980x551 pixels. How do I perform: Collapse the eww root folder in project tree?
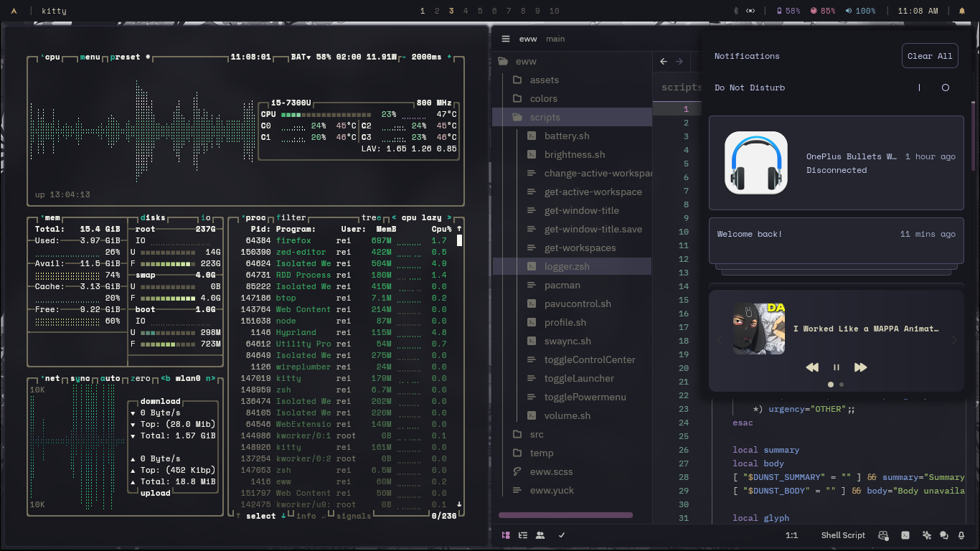pyautogui.click(x=571, y=61)
